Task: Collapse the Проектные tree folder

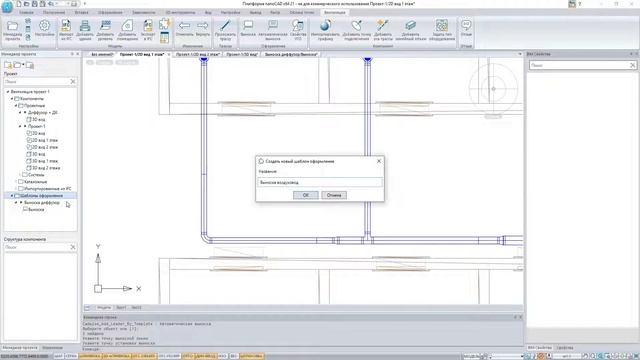Action: [x=16, y=106]
